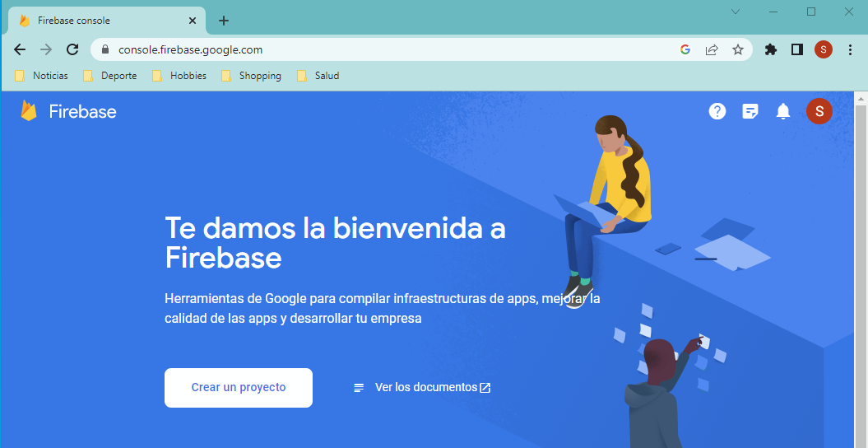Open Chrome three-dot menu
Image resolution: width=868 pixels, height=448 pixels.
coord(850,49)
